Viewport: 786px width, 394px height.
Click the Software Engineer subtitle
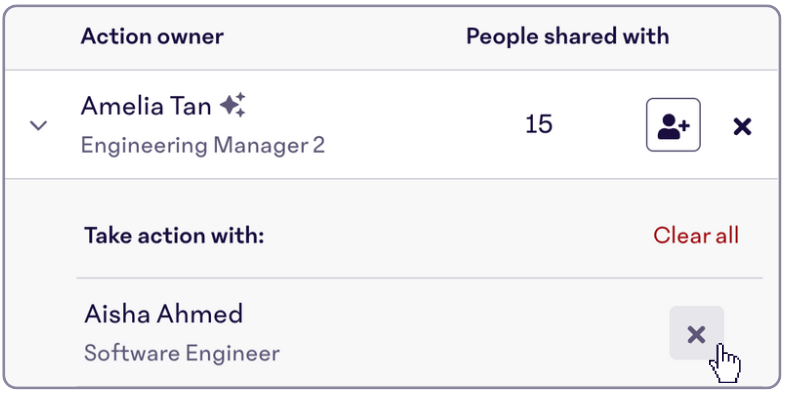182,353
